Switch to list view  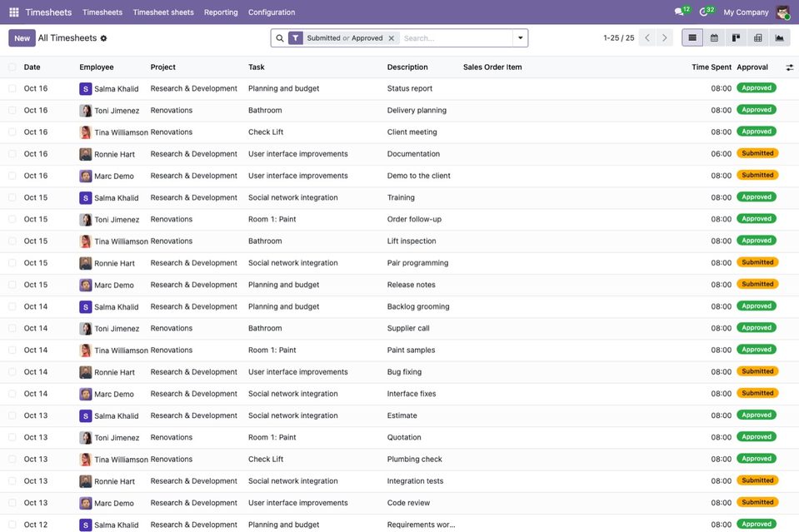coord(692,37)
